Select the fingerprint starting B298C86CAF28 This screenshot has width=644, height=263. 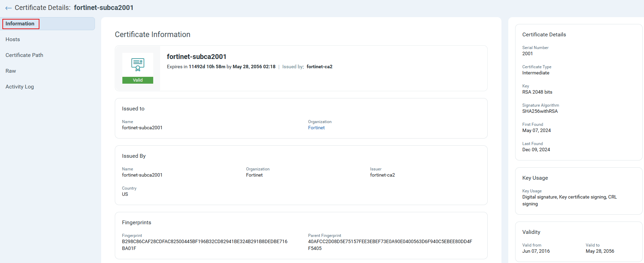(x=205, y=245)
